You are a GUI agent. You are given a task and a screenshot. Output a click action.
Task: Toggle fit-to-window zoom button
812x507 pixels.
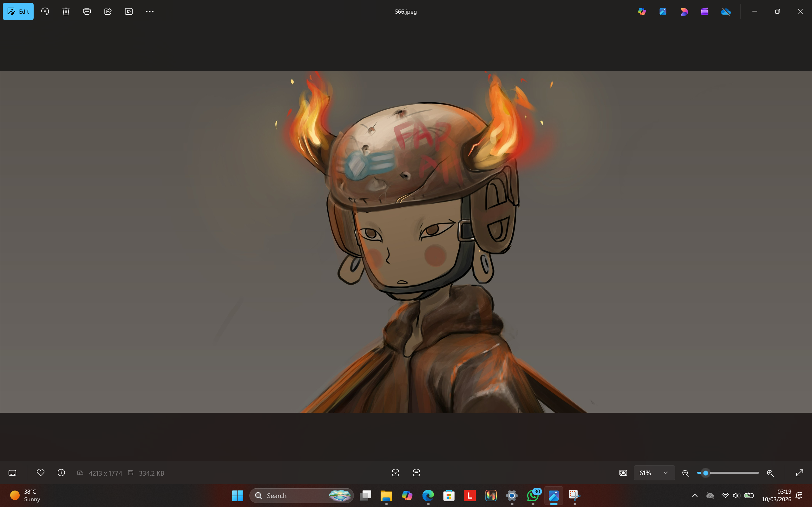pyautogui.click(x=623, y=473)
